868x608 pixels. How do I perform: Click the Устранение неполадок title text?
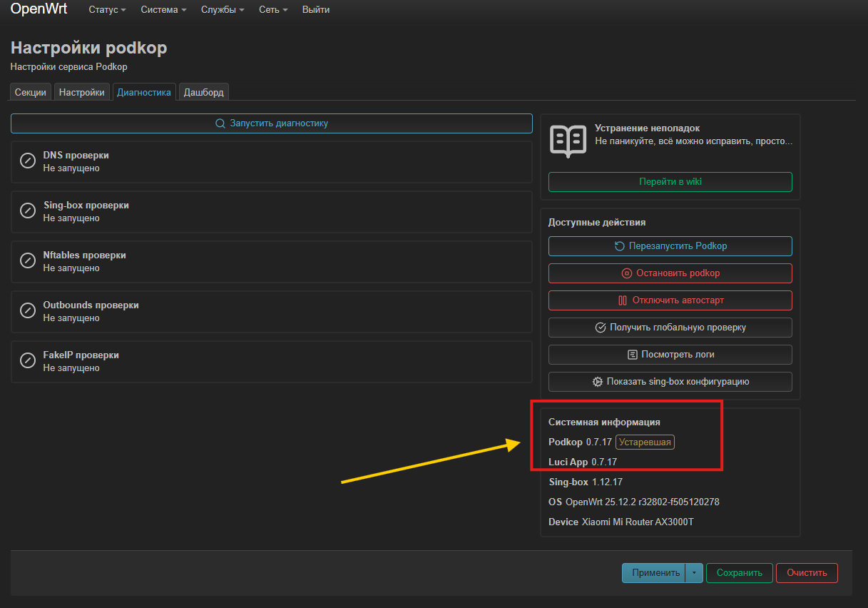tap(648, 128)
